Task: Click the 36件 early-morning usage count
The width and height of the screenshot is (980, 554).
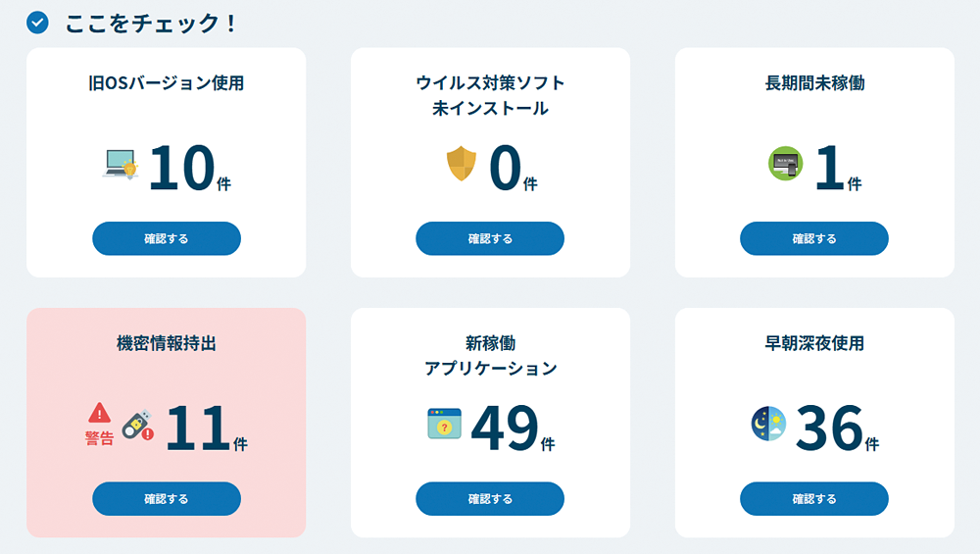Action: [836, 429]
